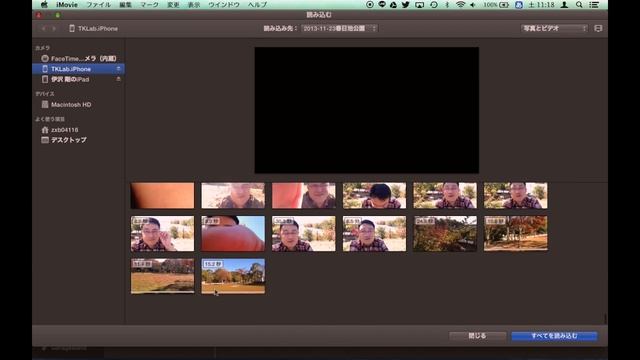Open the zxb04116 home folder

coord(79,130)
